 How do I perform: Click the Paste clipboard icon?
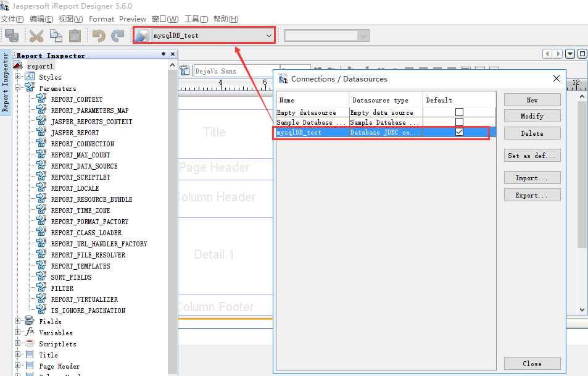tap(75, 36)
